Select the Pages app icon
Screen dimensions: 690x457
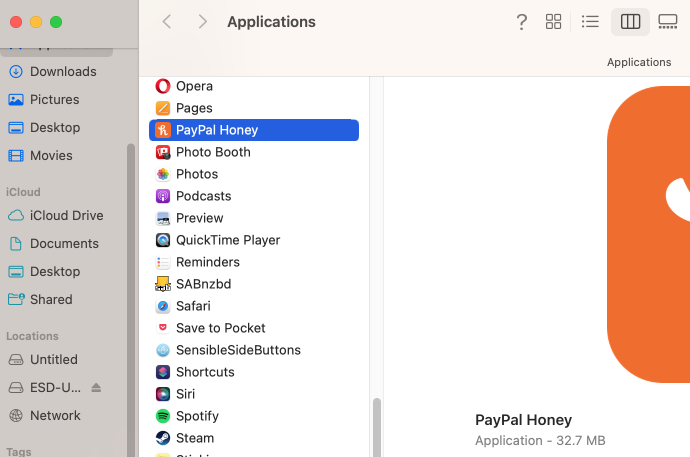pos(163,108)
